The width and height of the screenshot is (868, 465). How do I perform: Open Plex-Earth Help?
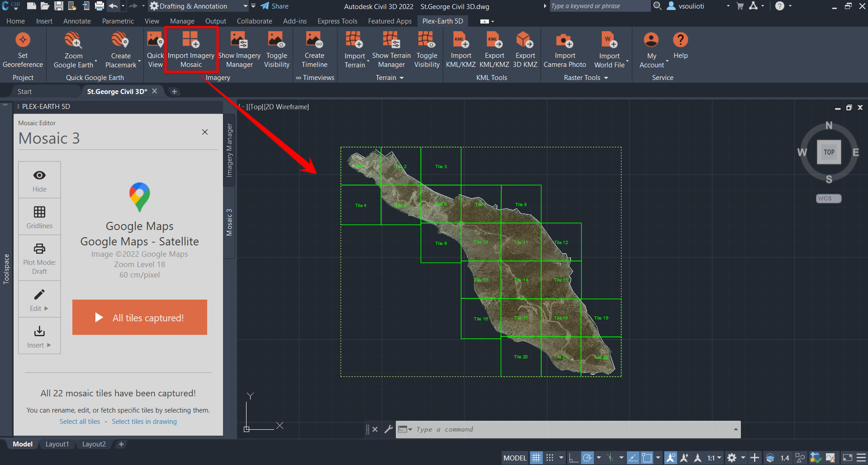click(x=680, y=46)
